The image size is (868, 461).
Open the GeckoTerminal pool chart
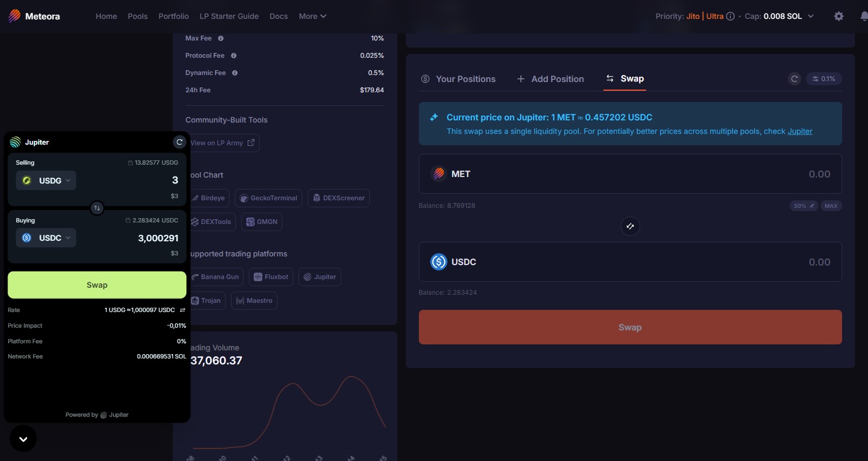[268, 198]
